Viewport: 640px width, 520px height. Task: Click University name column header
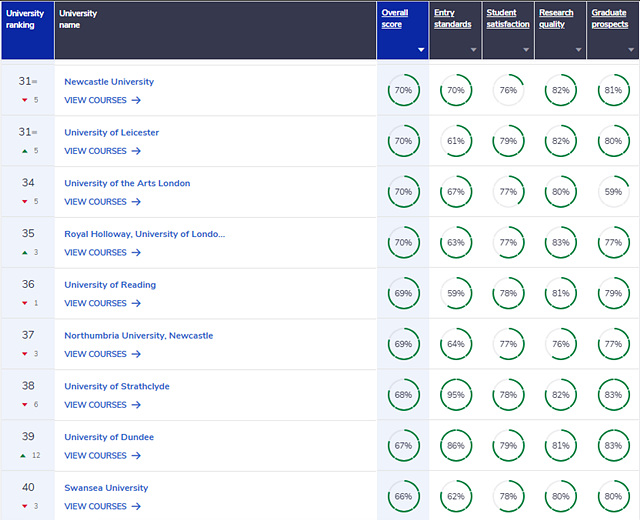(x=78, y=18)
